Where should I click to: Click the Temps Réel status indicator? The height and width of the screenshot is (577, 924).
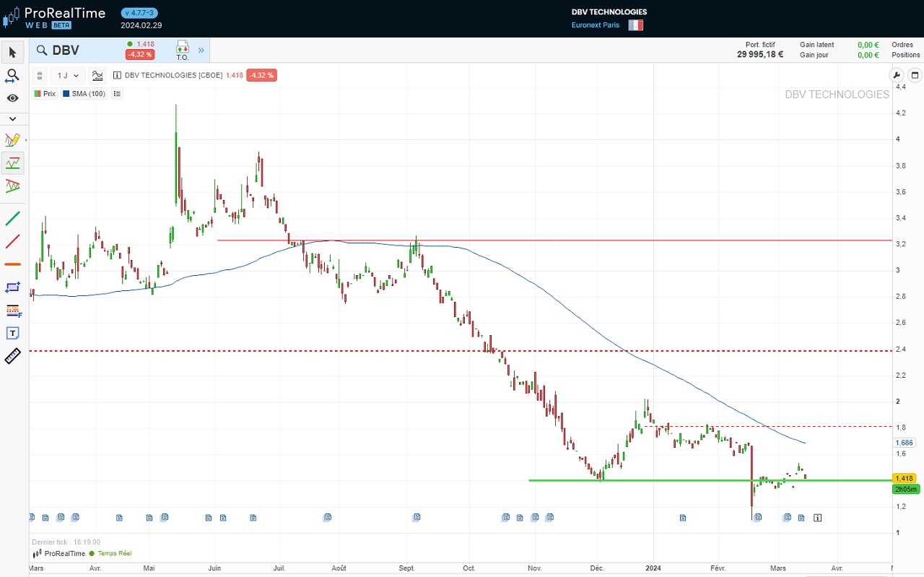(110, 553)
